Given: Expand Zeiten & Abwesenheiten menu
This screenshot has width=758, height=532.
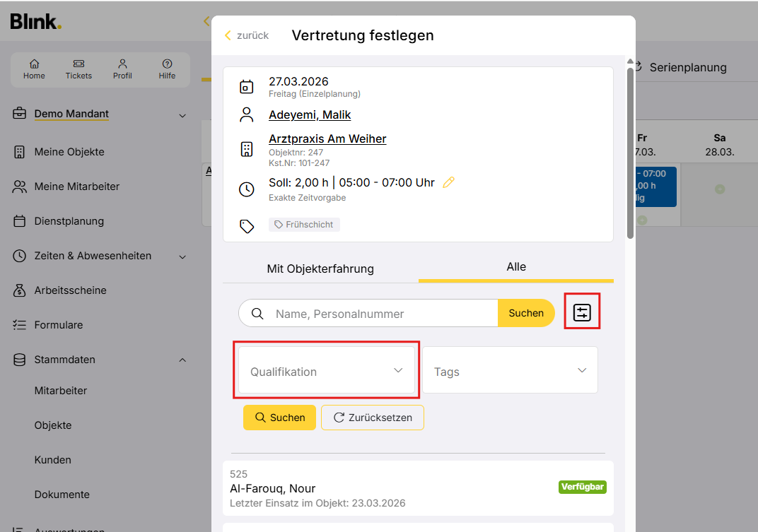Looking at the screenshot, I should (x=182, y=256).
